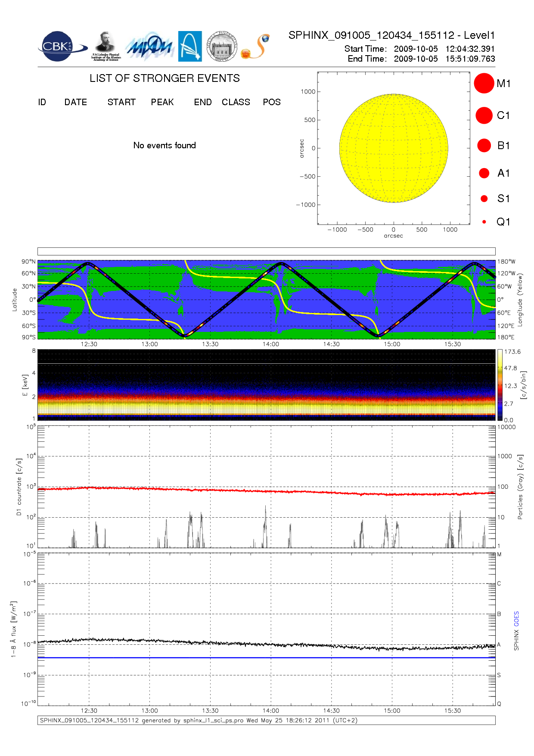Click the circular observatory building emblem
Viewport: 534px width, 756px height.
(222, 47)
